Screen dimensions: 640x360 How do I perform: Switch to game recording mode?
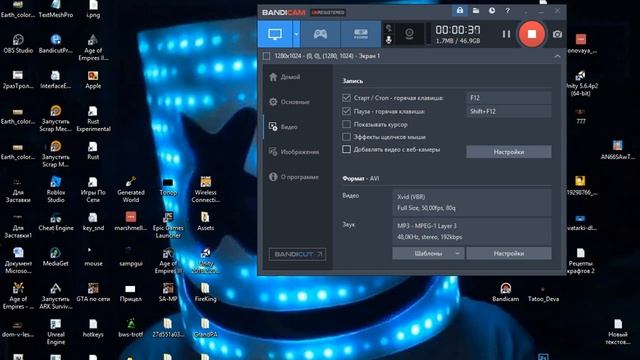click(320, 34)
